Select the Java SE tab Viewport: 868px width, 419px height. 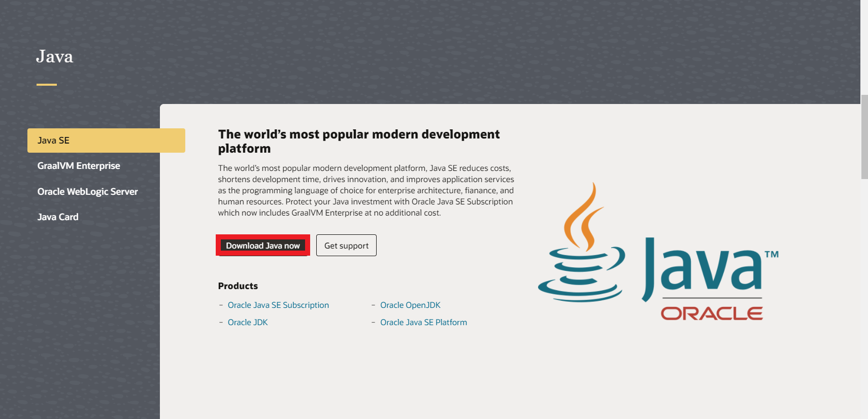point(106,141)
